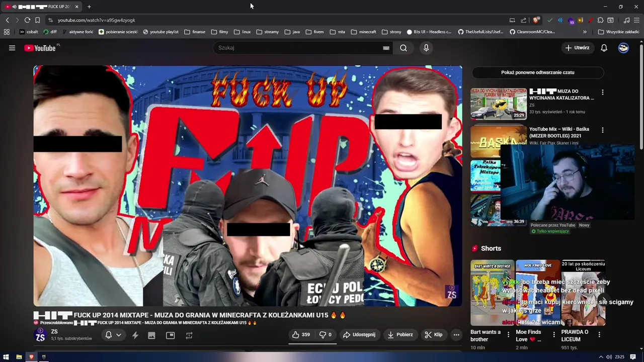The height and width of the screenshot is (362, 644).
Task: Open options for Bart wants a brother
Action: coord(508,334)
